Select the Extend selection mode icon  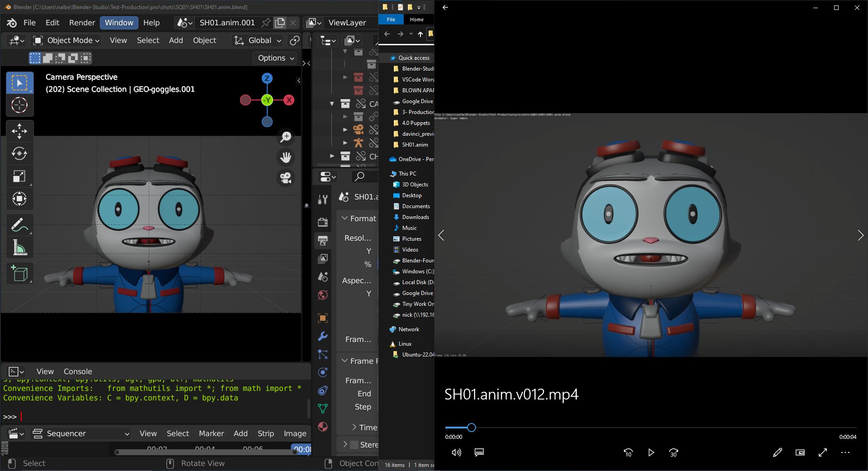pos(47,58)
